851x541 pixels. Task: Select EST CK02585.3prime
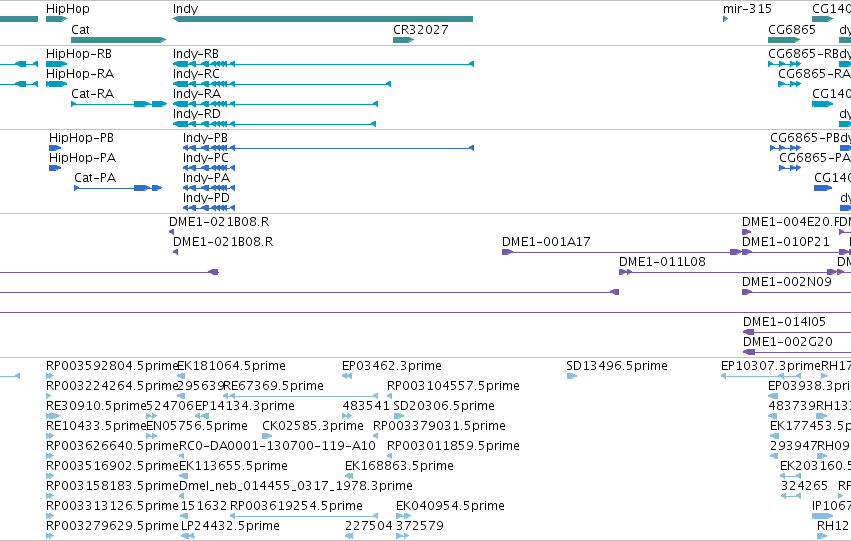point(313,427)
